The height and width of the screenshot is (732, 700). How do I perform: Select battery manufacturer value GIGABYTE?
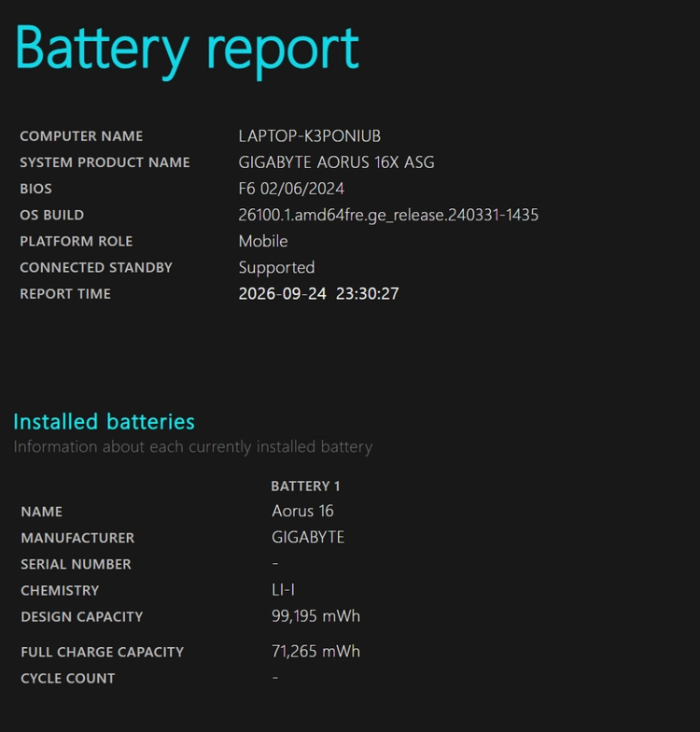pos(308,538)
